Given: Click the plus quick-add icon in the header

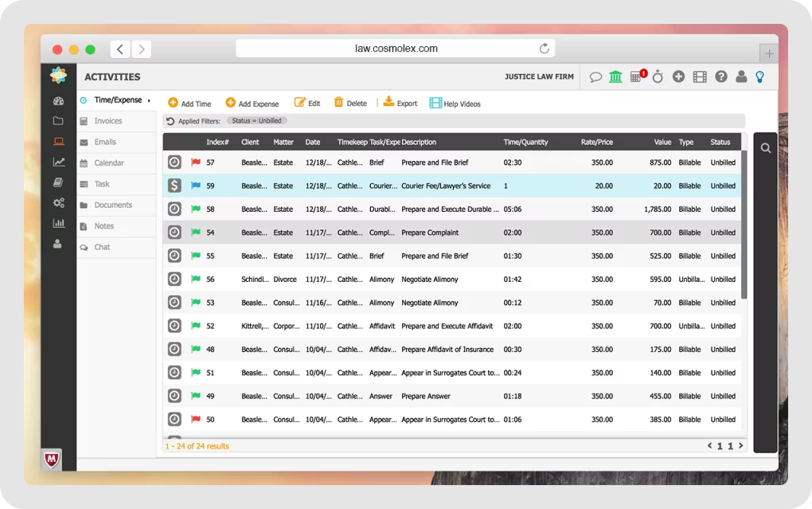Looking at the screenshot, I should click(678, 76).
